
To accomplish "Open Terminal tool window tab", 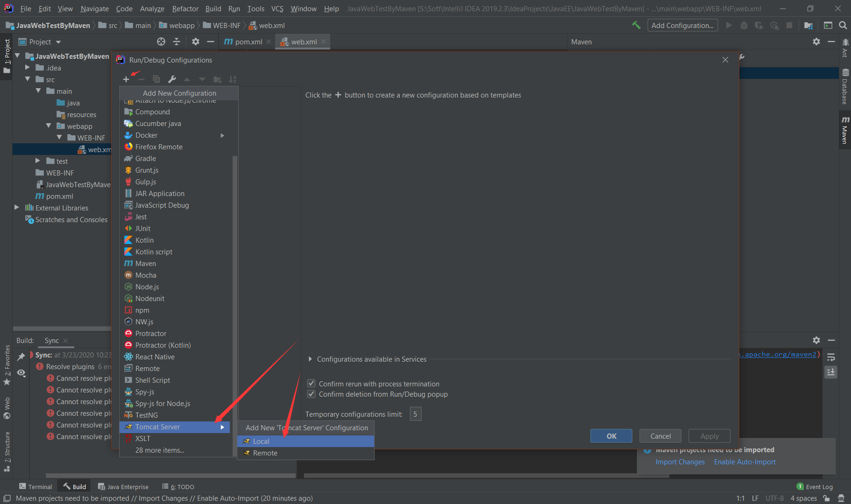I will click(35, 486).
